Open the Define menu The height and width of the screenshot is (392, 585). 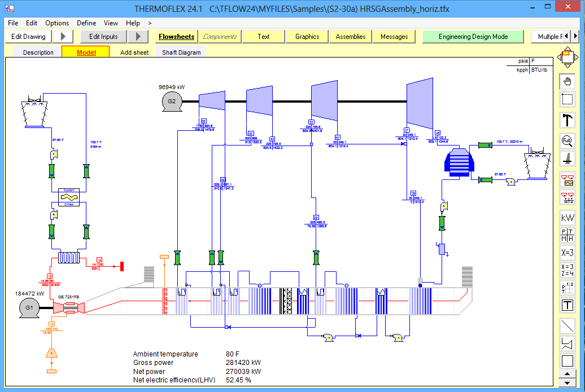coord(86,23)
